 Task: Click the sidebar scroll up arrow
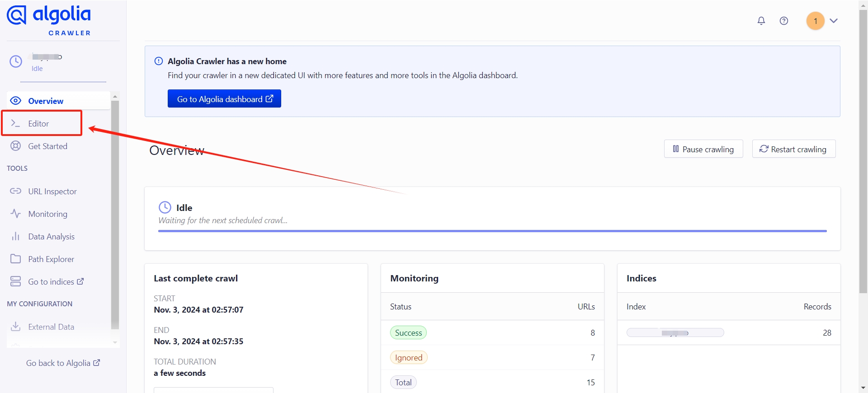pos(115,96)
